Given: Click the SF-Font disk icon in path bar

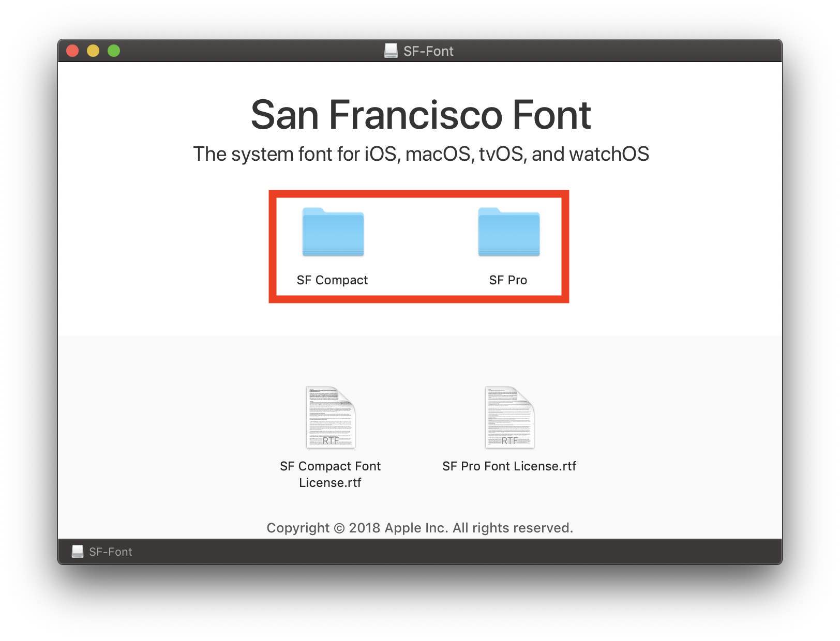Looking at the screenshot, I should pos(77,552).
